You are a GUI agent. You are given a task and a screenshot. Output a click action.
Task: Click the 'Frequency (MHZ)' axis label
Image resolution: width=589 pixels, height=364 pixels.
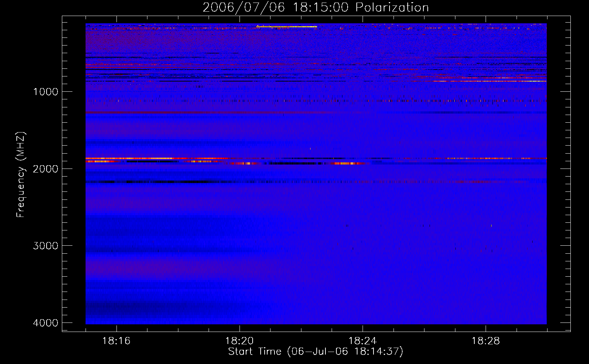pos(21,175)
